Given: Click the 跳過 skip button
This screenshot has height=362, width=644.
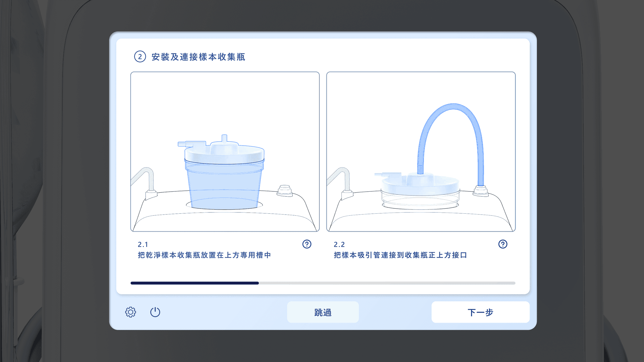Looking at the screenshot, I should coord(323,312).
